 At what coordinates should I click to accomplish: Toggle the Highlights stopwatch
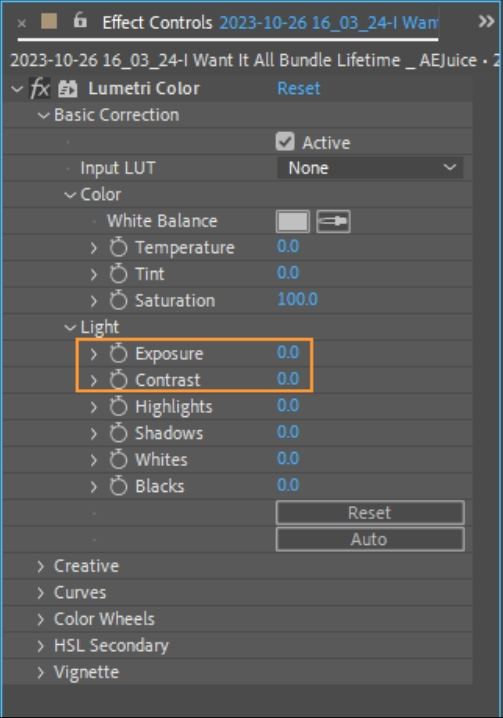118,406
